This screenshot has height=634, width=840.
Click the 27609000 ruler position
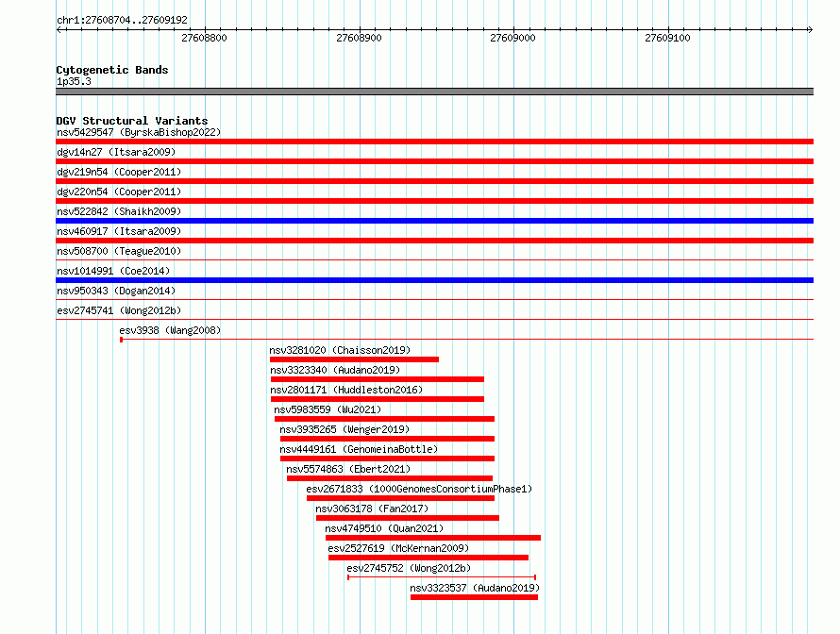click(x=512, y=38)
